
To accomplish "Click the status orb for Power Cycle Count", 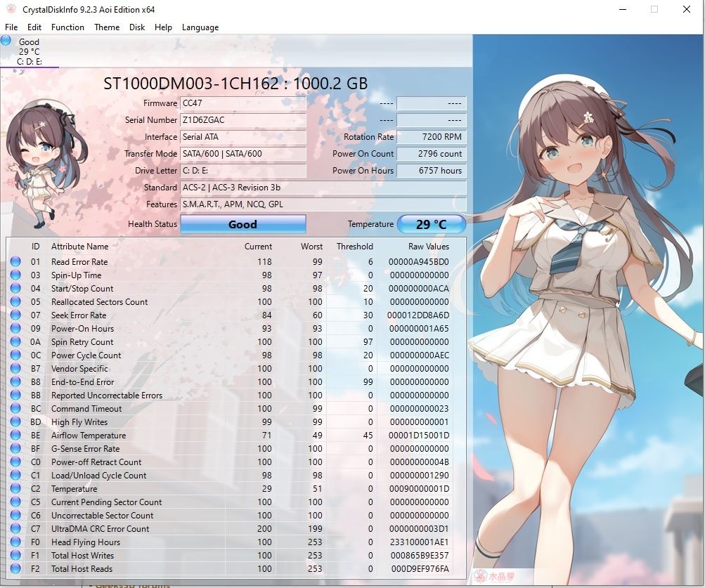I will click(15, 355).
